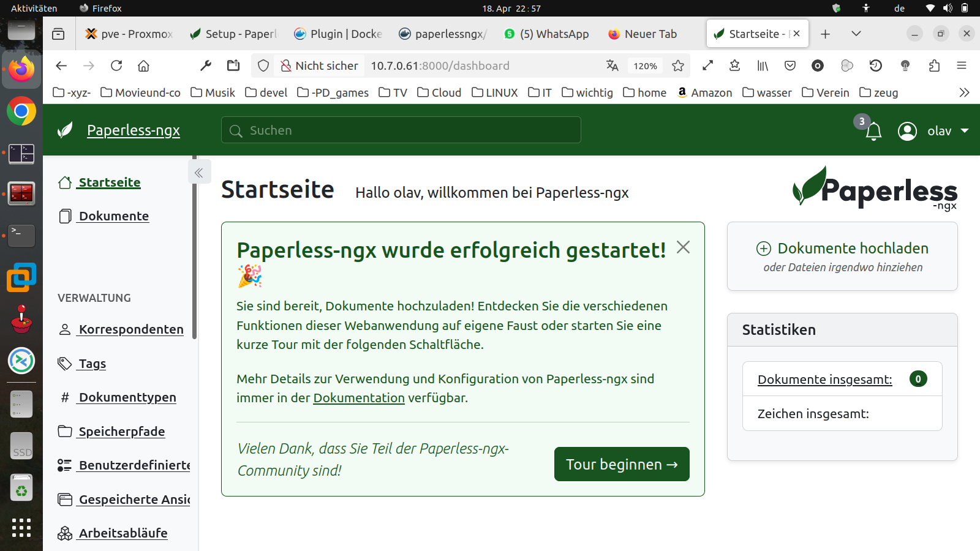The height and width of the screenshot is (551, 980).
Task: Reset the 120% zoom level indicator
Action: [x=645, y=66]
